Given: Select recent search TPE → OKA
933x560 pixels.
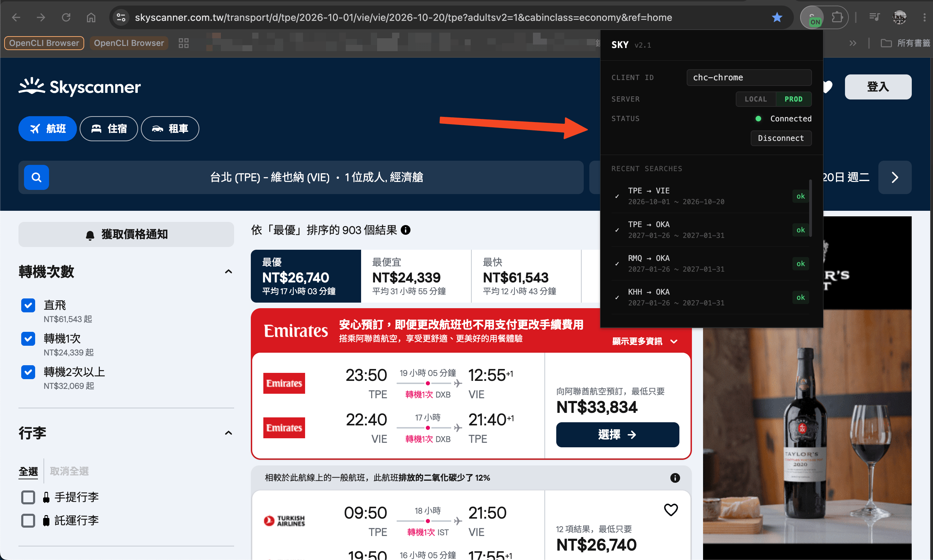Looking at the screenshot, I should point(710,230).
